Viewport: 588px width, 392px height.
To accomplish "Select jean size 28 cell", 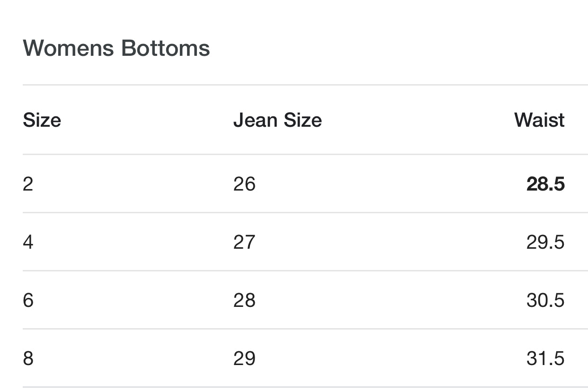I will click(244, 300).
